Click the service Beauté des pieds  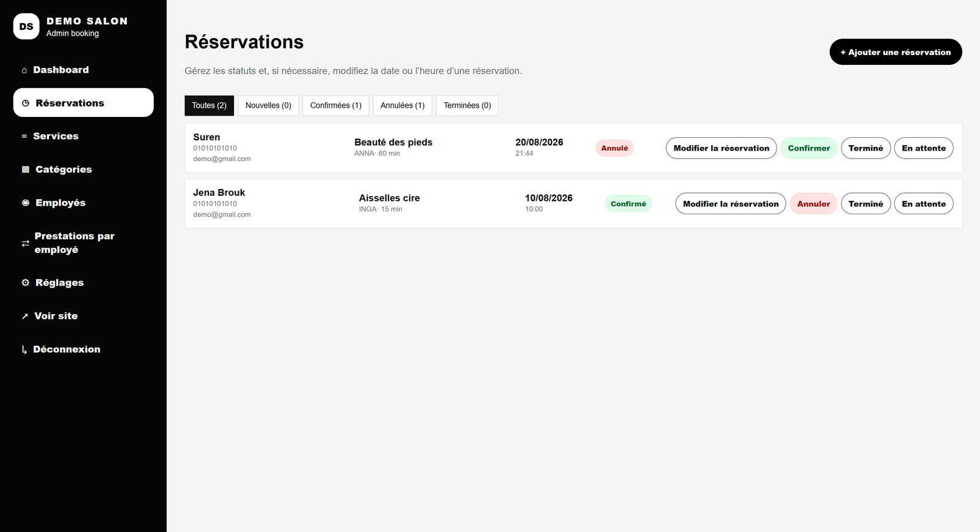[x=393, y=142]
